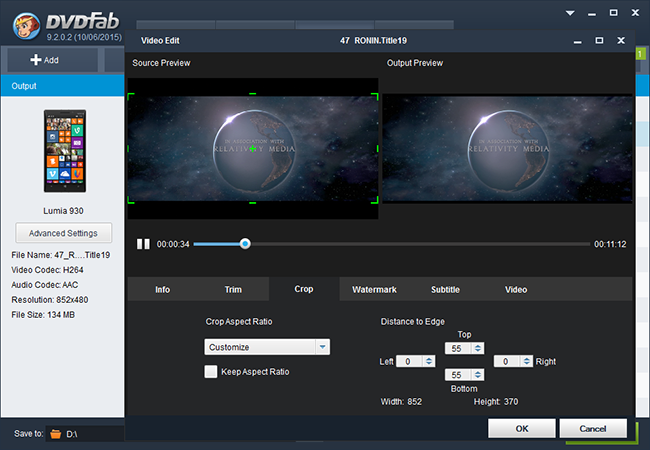
Task: Focus the Left distance value field
Action: point(410,361)
